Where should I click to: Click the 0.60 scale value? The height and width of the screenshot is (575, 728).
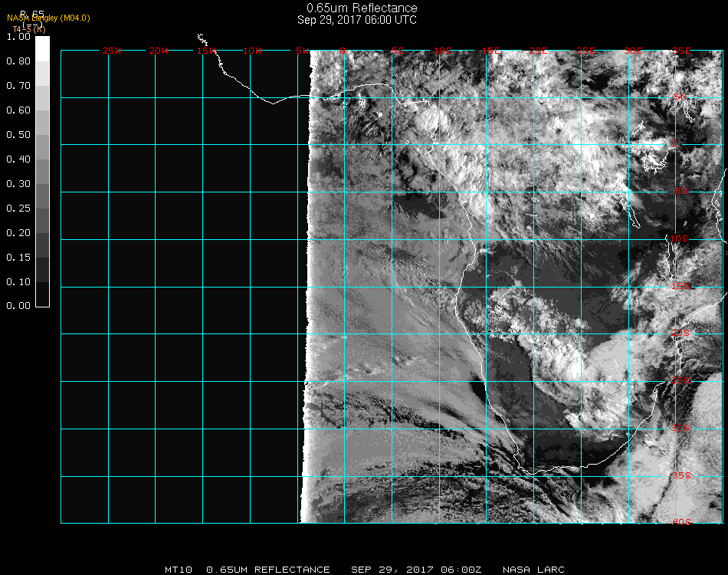(18, 110)
